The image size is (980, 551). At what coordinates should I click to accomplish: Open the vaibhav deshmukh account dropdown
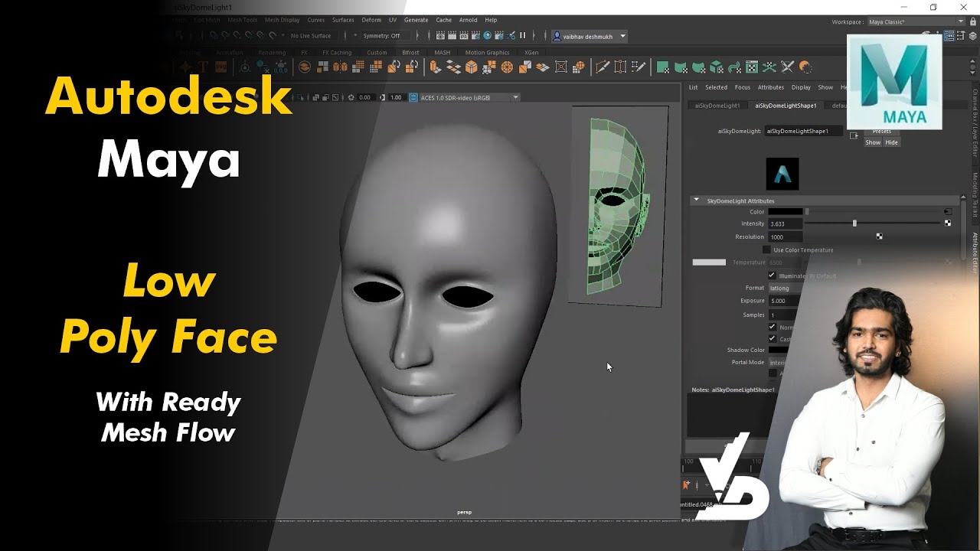point(590,35)
